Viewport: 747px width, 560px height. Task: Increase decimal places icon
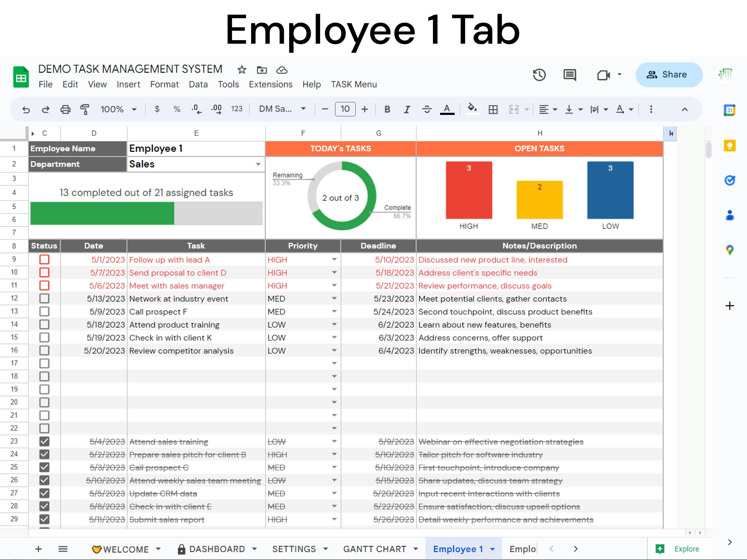coord(216,109)
